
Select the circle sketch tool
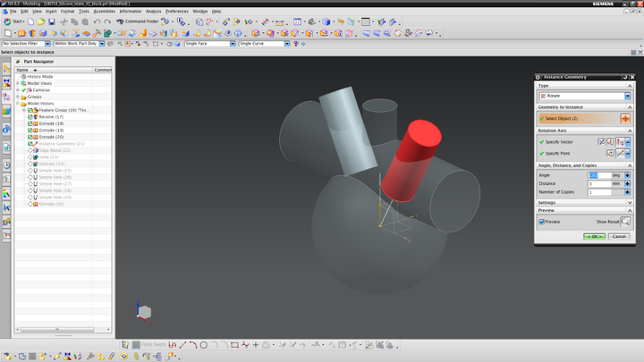(204, 345)
